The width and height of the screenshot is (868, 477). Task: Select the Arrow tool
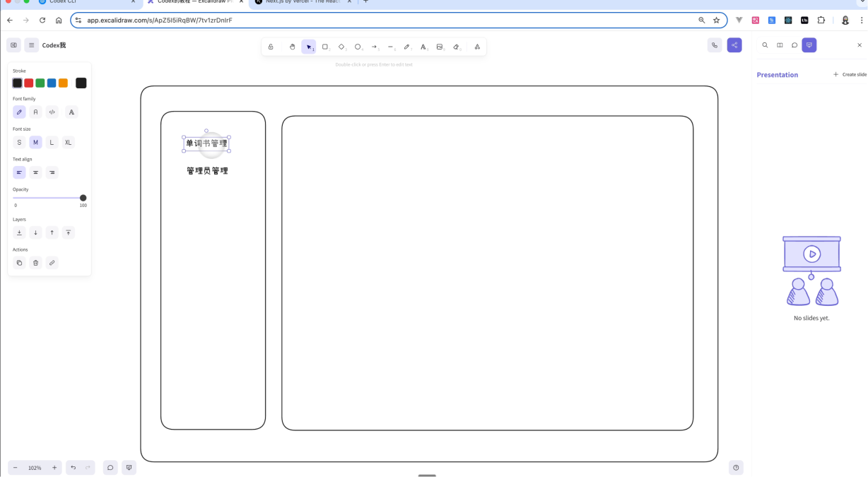tap(374, 47)
